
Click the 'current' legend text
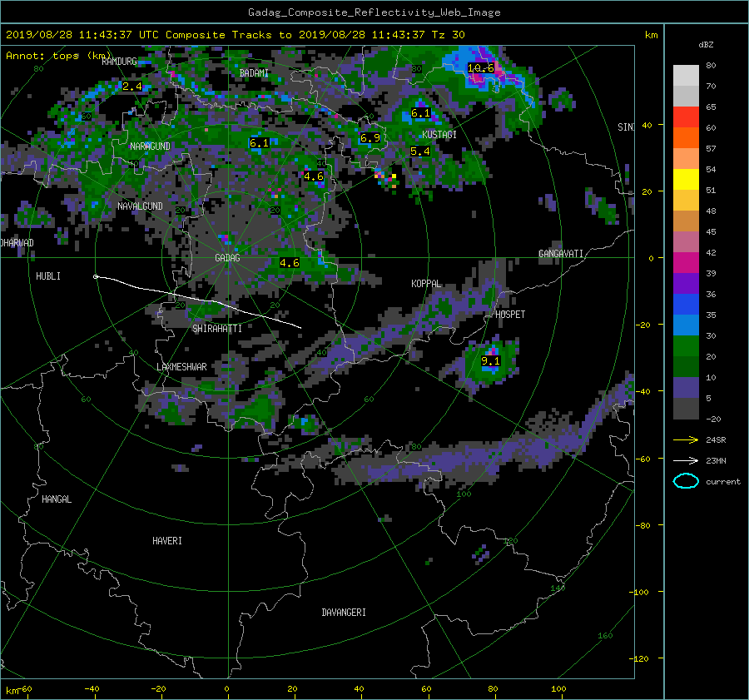723,482
